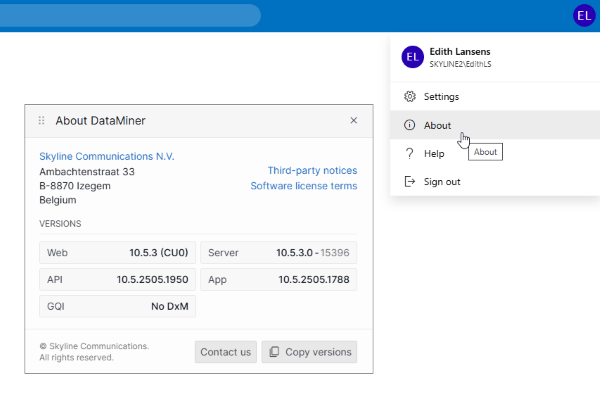600x395 pixels.
Task: Click the drag handle of About DataMiner
Action: [x=42, y=121]
